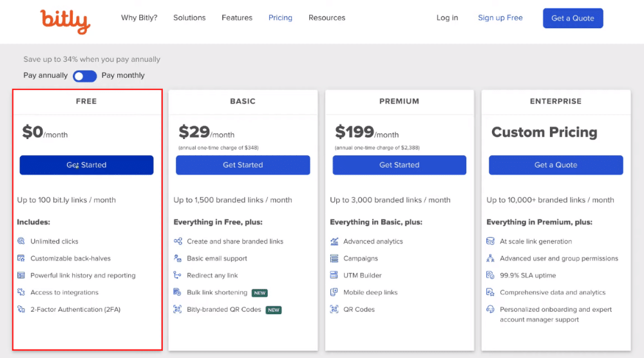Click the Redirect any link icon
This screenshot has width=644, height=358.
click(178, 275)
